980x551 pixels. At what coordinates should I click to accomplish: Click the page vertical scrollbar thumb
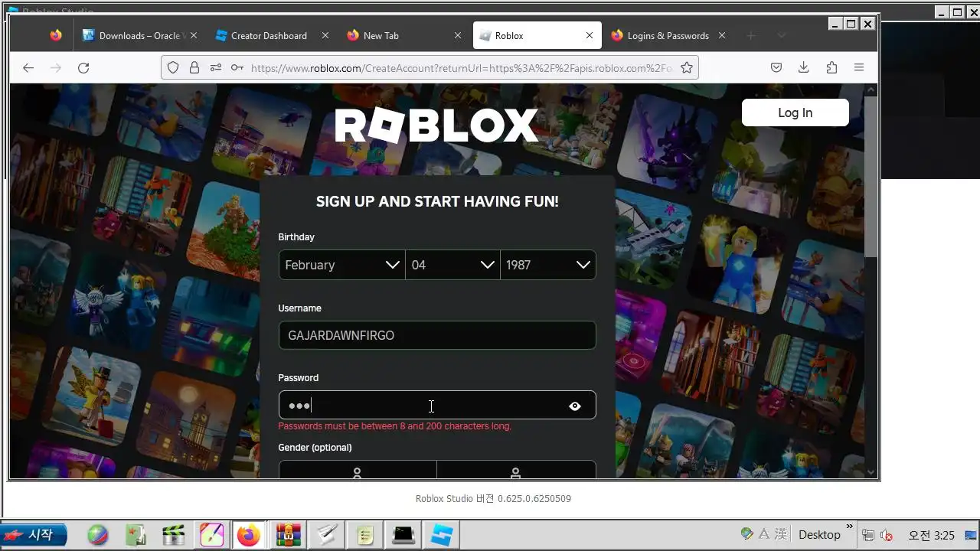(871, 177)
